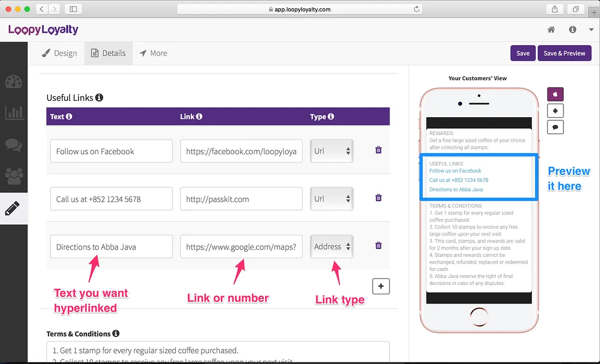The height and width of the screenshot is (364, 600).
Task: Click the Save & Preview button
Action: click(565, 53)
